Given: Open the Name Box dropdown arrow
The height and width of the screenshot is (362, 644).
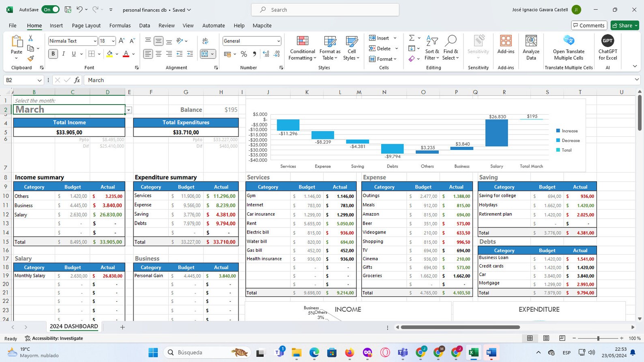Looking at the screenshot, I should pos(39,80).
